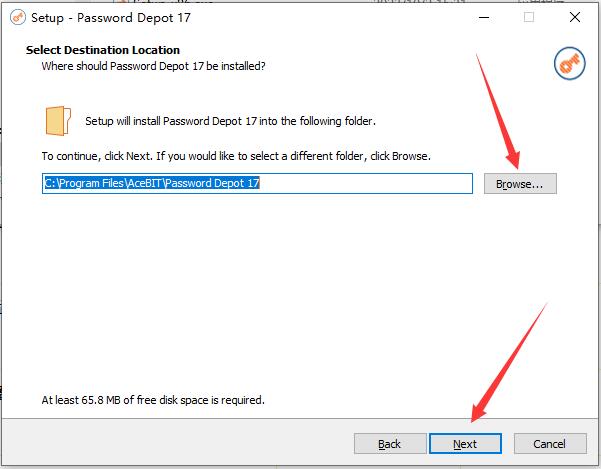Click the "To continue, click Next" instruction line
This screenshot has height=469, width=601.
tap(236, 156)
